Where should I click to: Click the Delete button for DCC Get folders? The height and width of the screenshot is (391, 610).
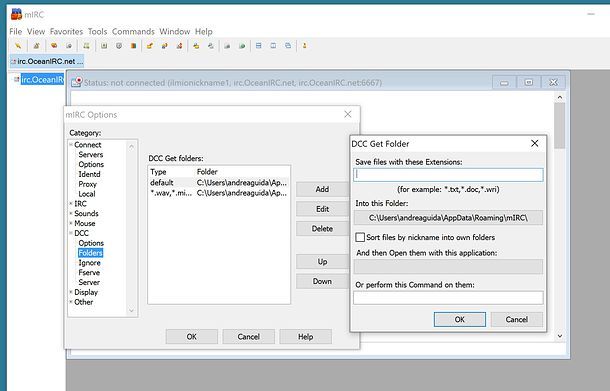(322, 229)
